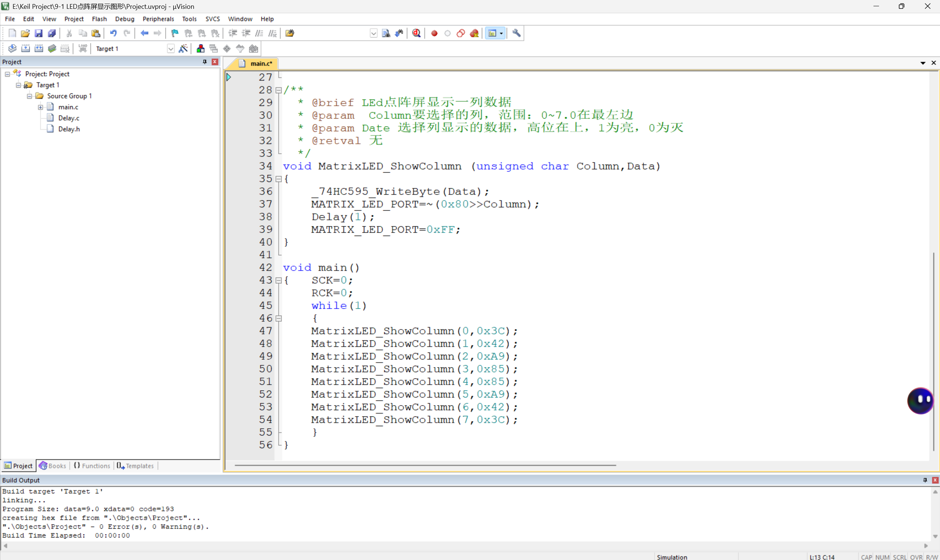Screen dimensions: 940x560
Task: Collapse code fold at line 43
Action: (279, 280)
